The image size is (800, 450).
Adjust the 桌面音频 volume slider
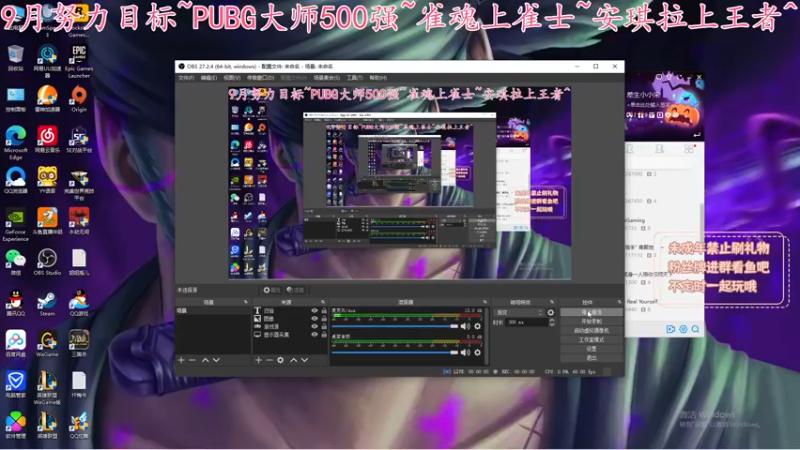tap(395, 353)
